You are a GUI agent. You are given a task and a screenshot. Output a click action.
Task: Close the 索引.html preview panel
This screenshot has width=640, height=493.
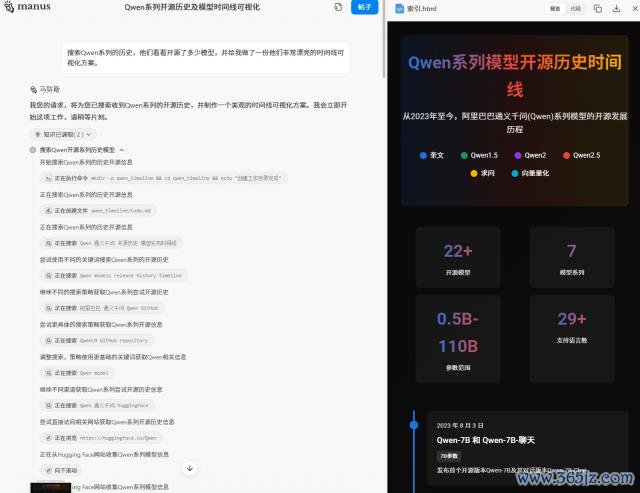(636, 9)
